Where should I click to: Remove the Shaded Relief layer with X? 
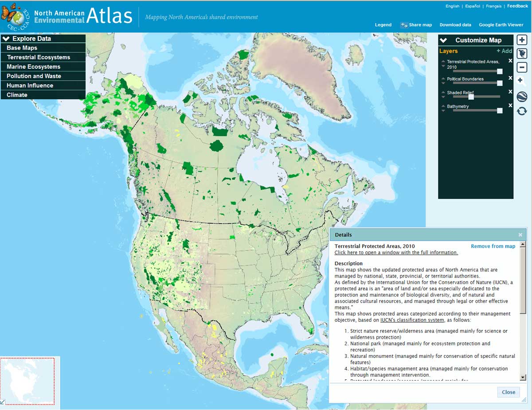pyautogui.click(x=510, y=92)
